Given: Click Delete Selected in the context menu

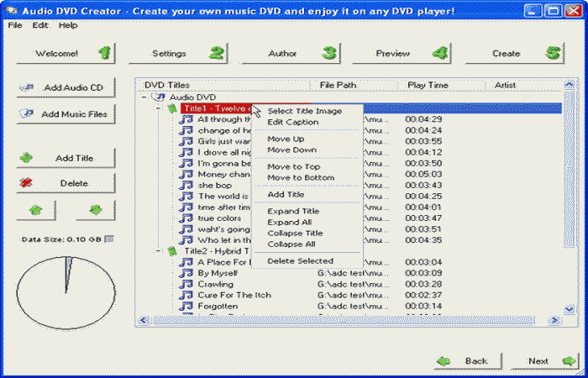Looking at the screenshot, I should tap(300, 261).
